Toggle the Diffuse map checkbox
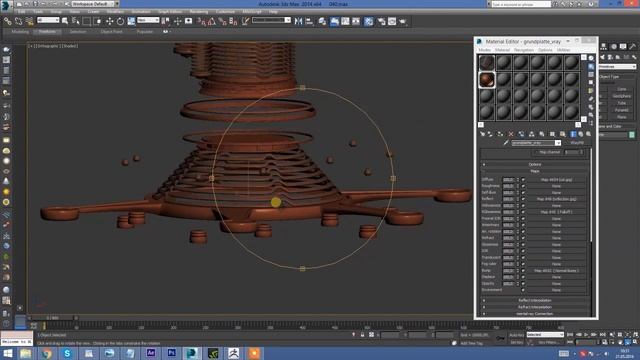The height and width of the screenshot is (360, 640). click(523, 180)
